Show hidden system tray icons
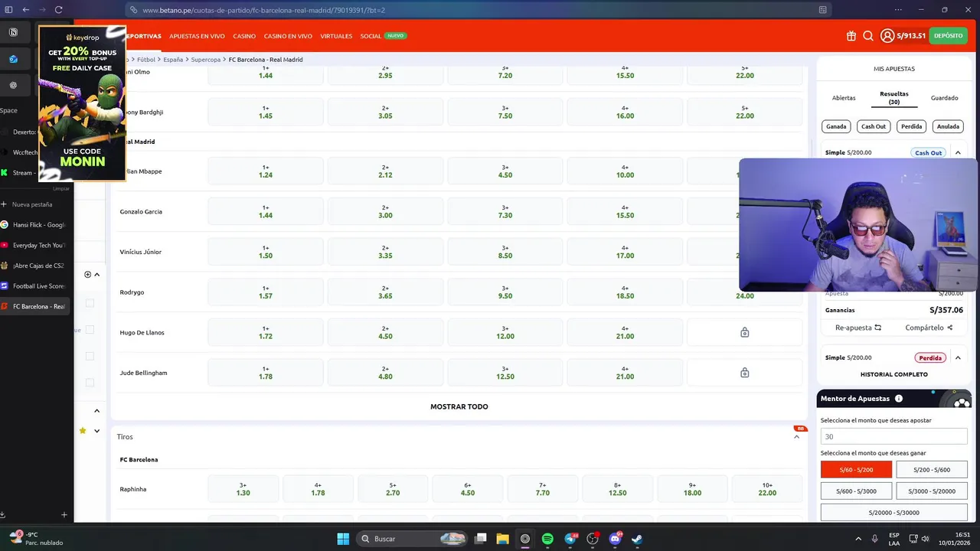The image size is (980, 551). coord(858,539)
